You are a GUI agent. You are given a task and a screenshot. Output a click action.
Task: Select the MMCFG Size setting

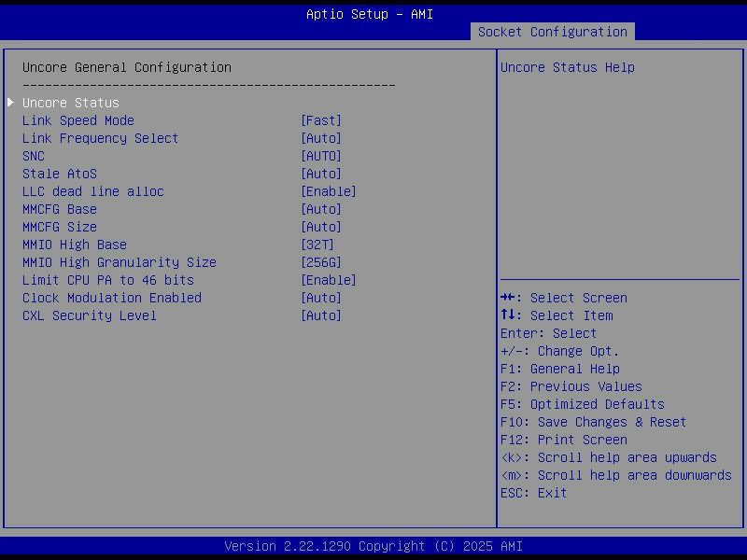60,227
